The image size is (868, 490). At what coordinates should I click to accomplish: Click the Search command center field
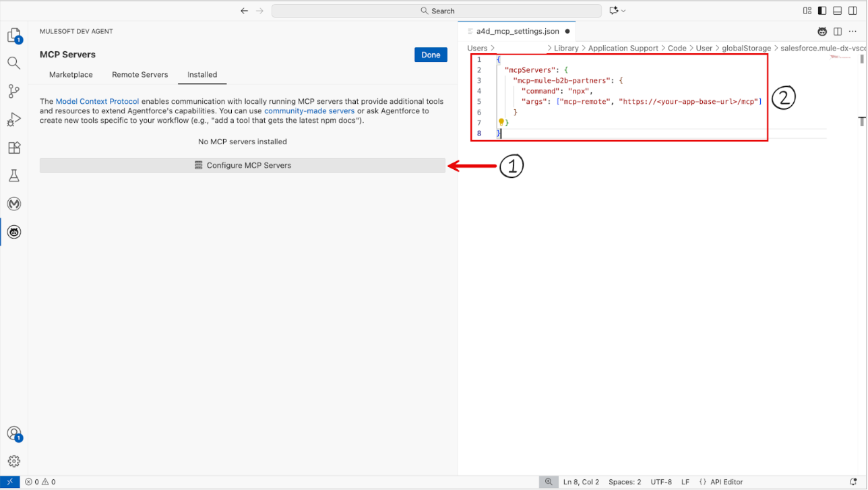[x=437, y=11]
